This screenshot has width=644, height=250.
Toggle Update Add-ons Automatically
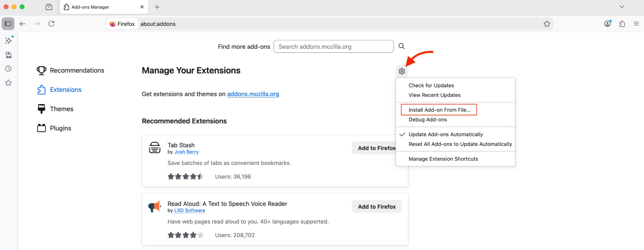455,134
